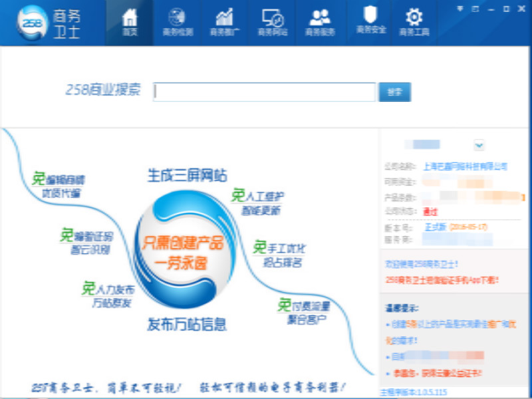532x399 pixels.
Task: Click the 发布万站信息 heading
Action: point(187,324)
